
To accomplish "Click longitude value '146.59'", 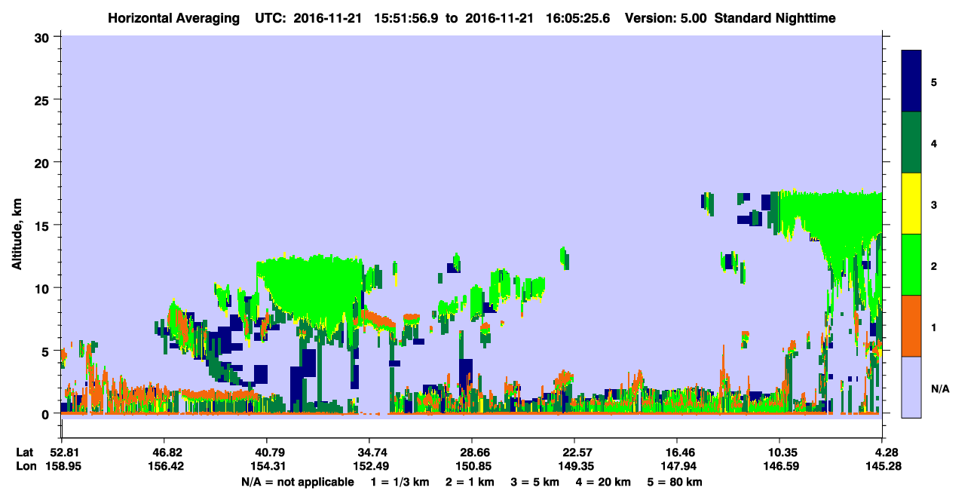I will pos(779,467).
